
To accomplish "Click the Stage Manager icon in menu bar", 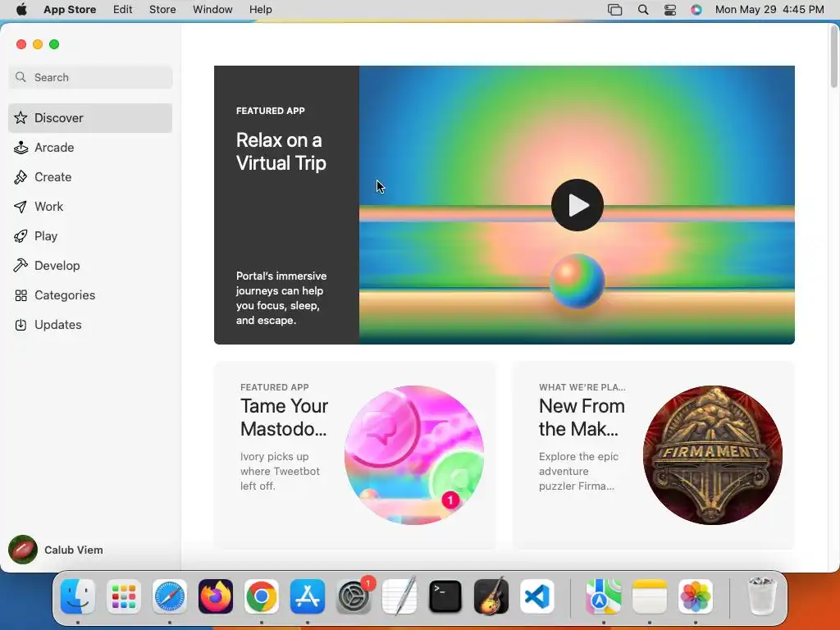I will click(615, 10).
